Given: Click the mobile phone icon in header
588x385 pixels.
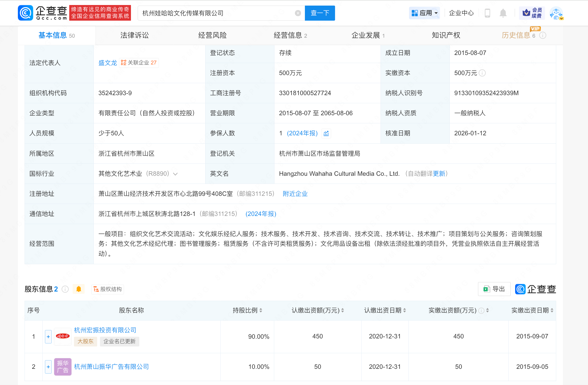Looking at the screenshot, I should click(487, 13).
